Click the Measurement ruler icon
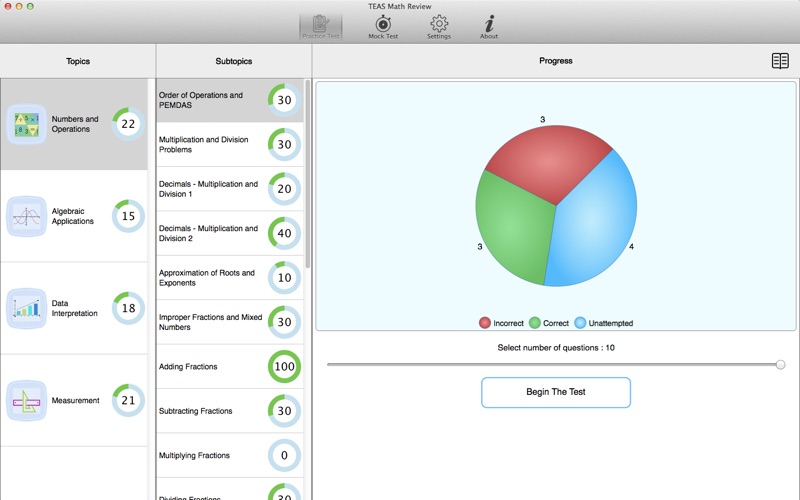This screenshot has height=500, width=800. (27, 401)
